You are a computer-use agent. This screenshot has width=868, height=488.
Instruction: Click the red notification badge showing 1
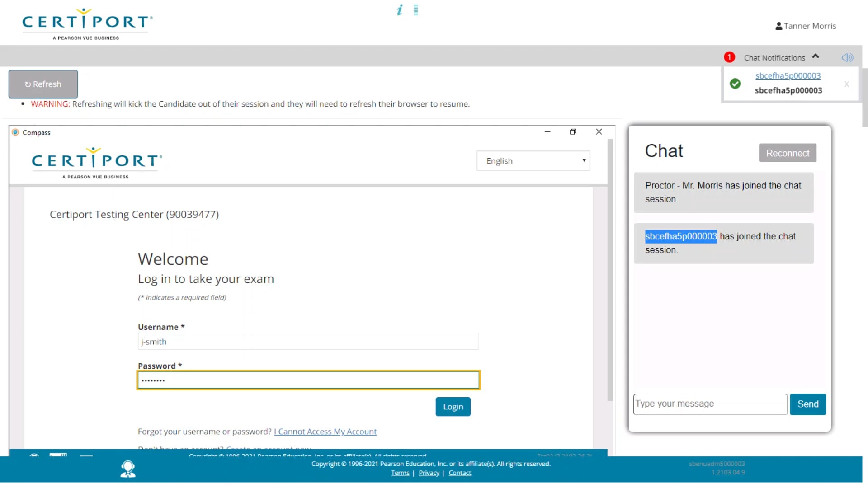(729, 57)
